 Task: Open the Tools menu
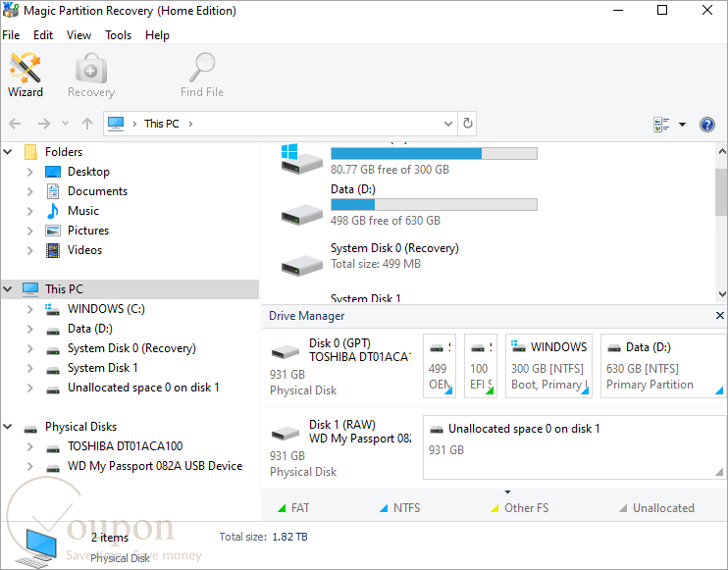[x=118, y=35]
